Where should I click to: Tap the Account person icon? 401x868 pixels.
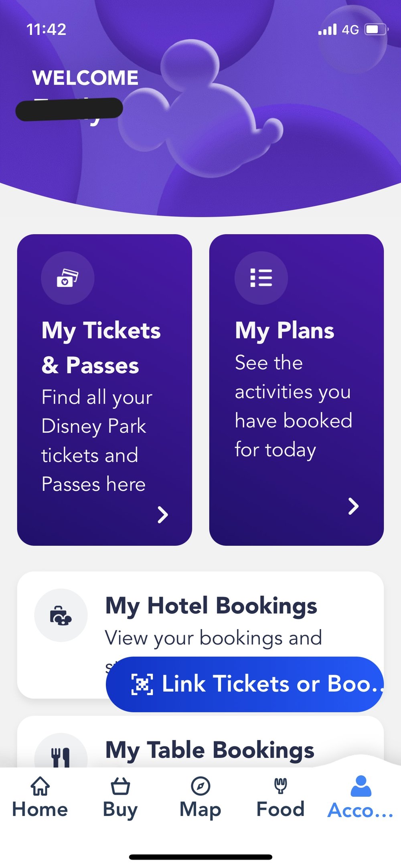360,785
